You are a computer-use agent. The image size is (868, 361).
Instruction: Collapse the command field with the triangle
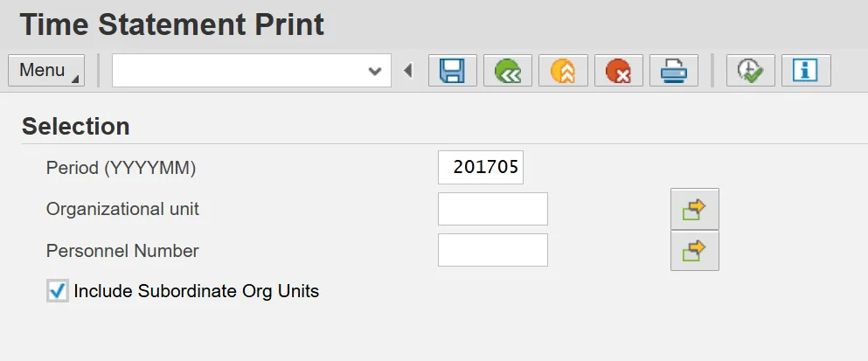pos(408,71)
